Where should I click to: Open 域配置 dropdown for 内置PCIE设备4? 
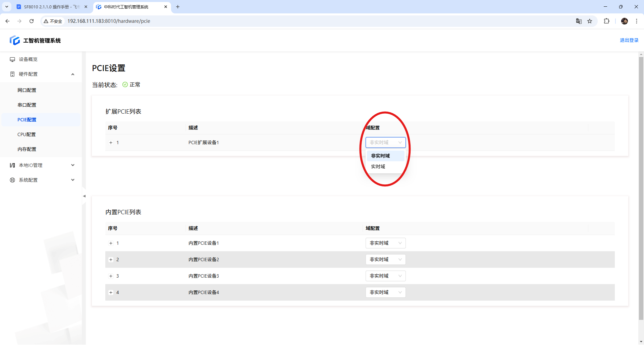385,292
